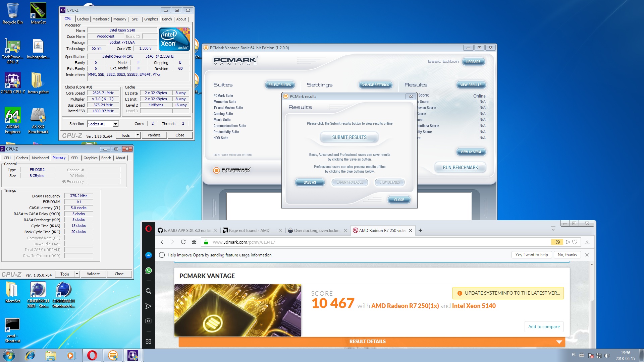Click the search icon in Opera sidebar
The width and height of the screenshot is (644, 362).
click(149, 291)
